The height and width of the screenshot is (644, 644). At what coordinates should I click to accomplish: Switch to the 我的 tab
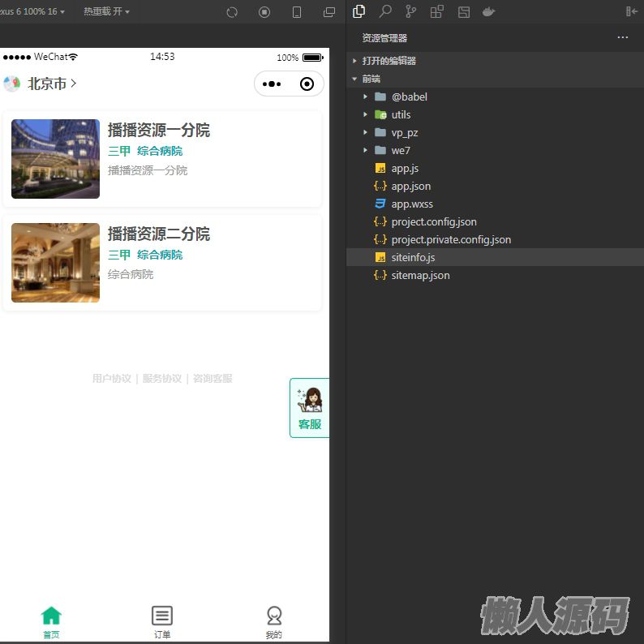point(274,622)
